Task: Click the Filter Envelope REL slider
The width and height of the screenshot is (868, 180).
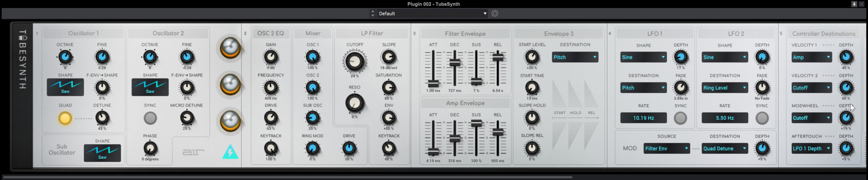Action: [497, 68]
